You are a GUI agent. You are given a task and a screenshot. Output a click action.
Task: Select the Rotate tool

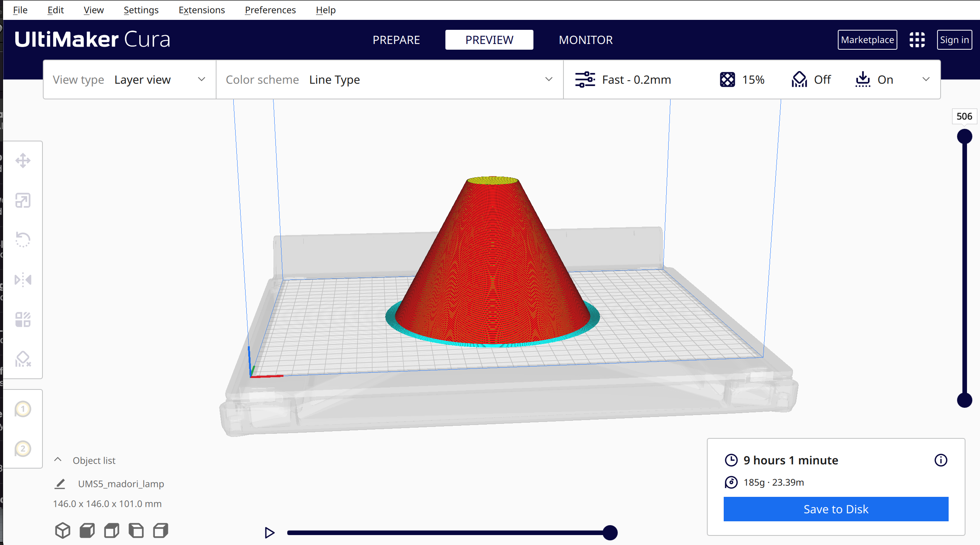(x=23, y=240)
